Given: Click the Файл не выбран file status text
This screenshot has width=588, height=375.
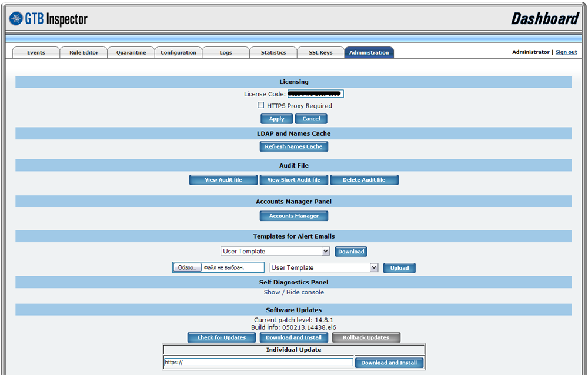Looking at the screenshot, I should pyautogui.click(x=224, y=268).
